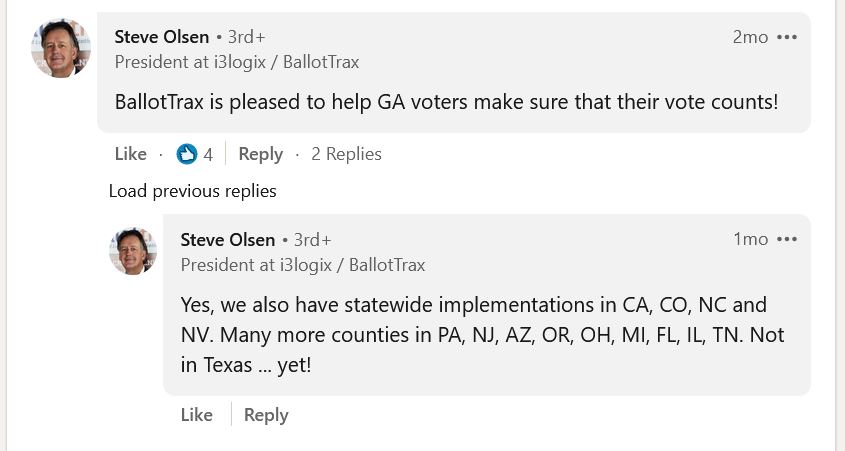Click the "3rd+" label on the top comment

click(246, 37)
